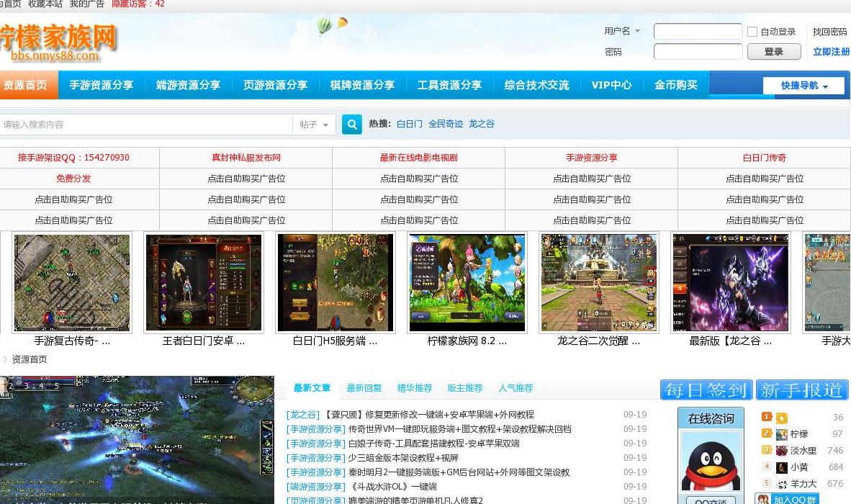Open 页游资源分享 nav item

275,85
